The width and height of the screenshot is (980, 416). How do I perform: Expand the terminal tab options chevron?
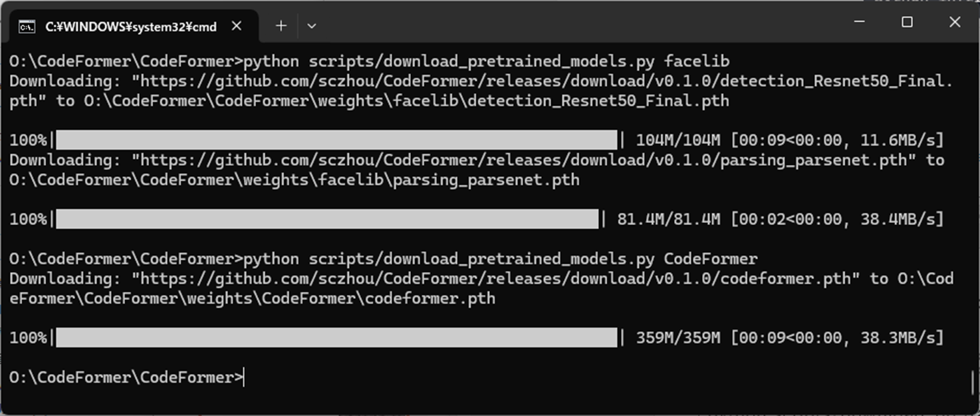click(x=311, y=25)
